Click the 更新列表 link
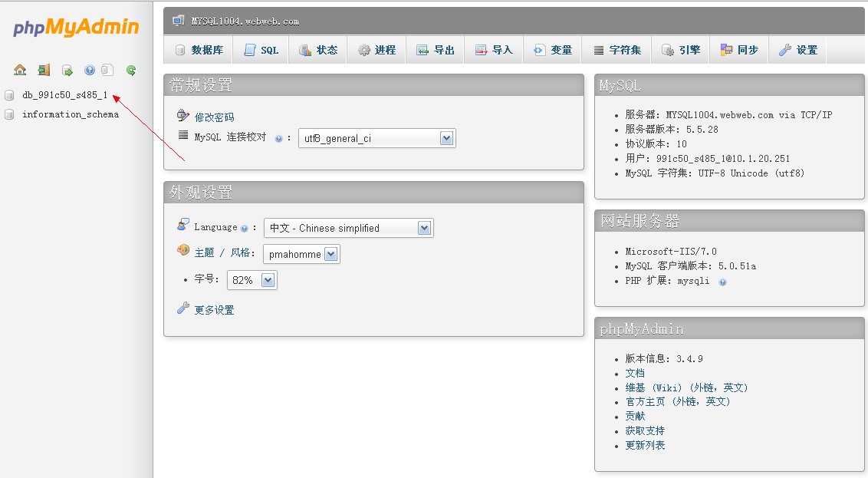The image size is (868, 478). pos(645,445)
